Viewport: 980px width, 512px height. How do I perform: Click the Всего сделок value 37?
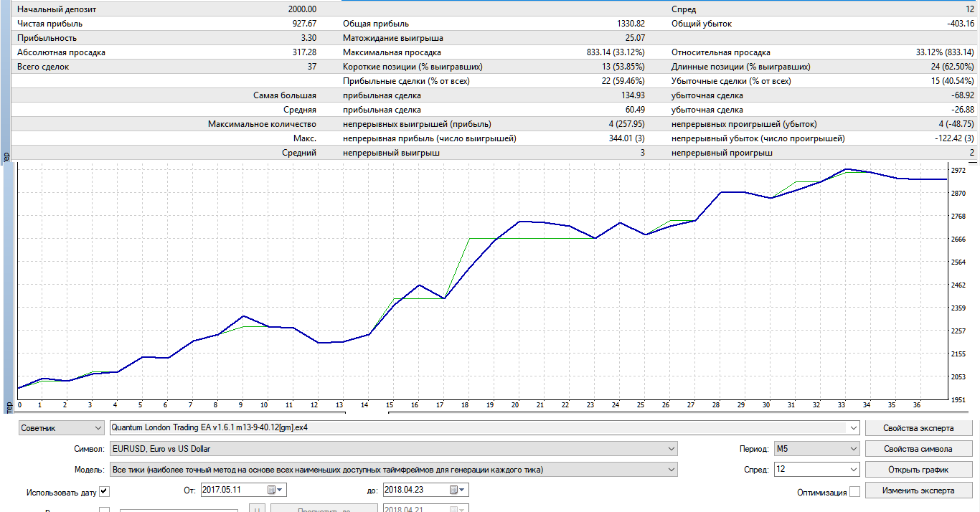311,67
